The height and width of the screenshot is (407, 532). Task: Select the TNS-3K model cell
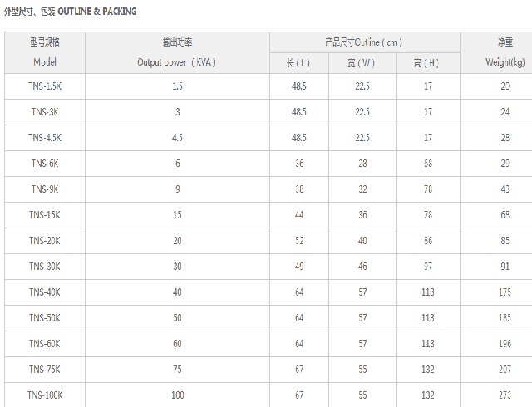pos(45,112)
